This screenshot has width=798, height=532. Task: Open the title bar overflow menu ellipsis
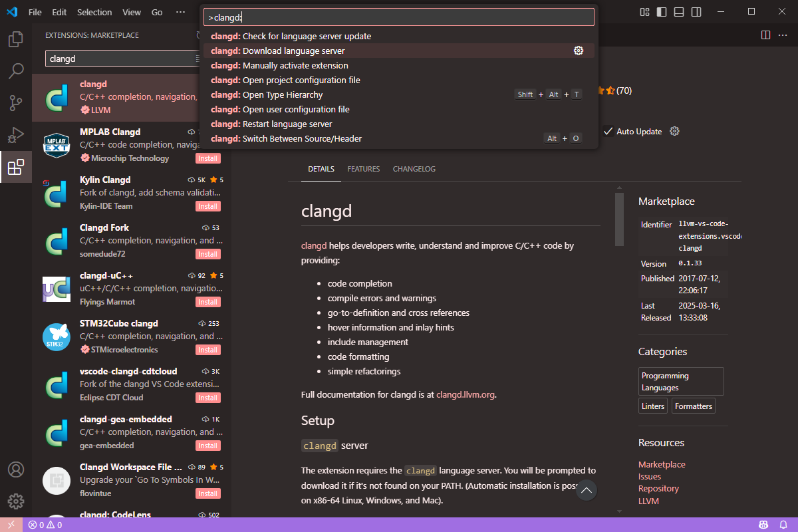[x=180, y=12]
